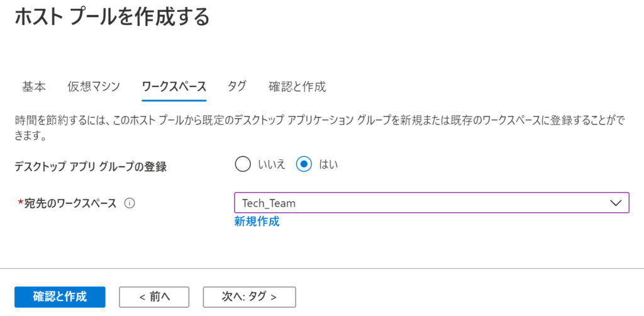644x316 pixels.
Task: Click the info icon beside 宛先のワークスペース
Action: click(130, 203)
